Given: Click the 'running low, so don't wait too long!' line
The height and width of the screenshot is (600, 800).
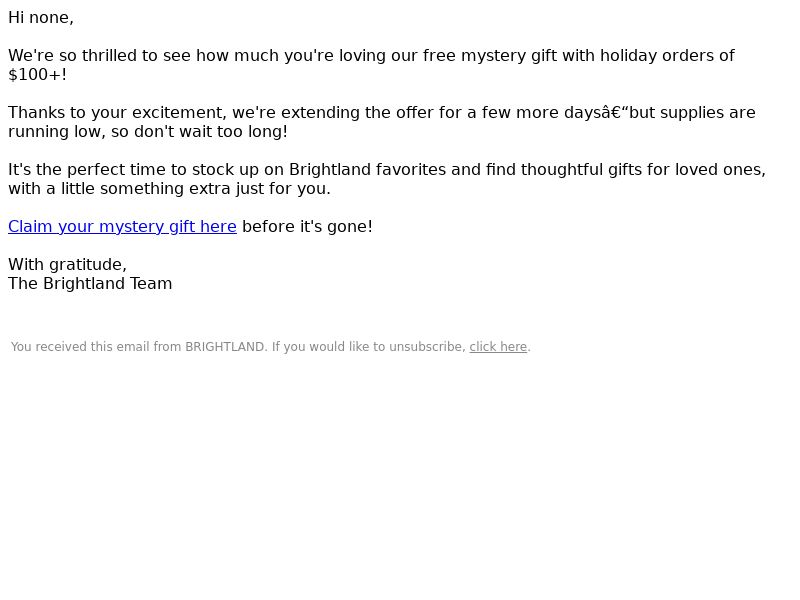Looking at the screenshot, I should coord(148,132).
